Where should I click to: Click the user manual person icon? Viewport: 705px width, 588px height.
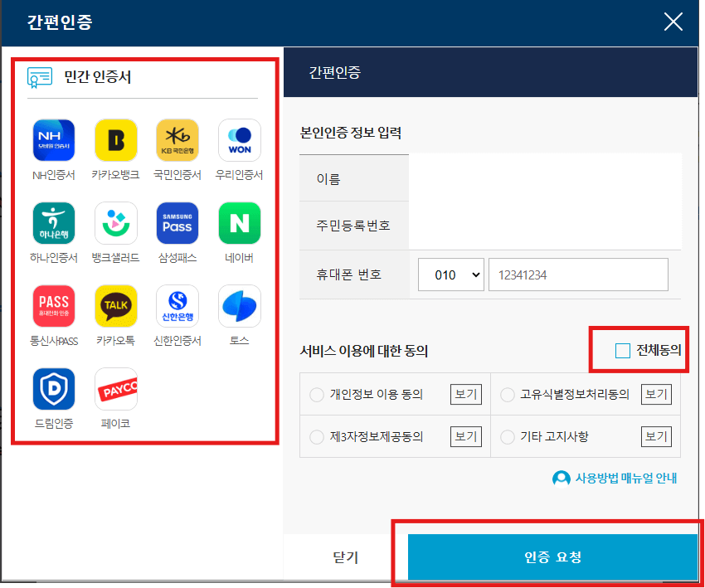click(562, 479)
